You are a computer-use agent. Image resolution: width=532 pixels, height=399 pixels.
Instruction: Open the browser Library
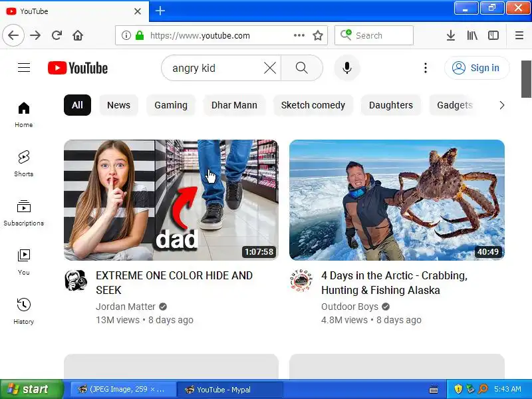[x=472, y=35]
